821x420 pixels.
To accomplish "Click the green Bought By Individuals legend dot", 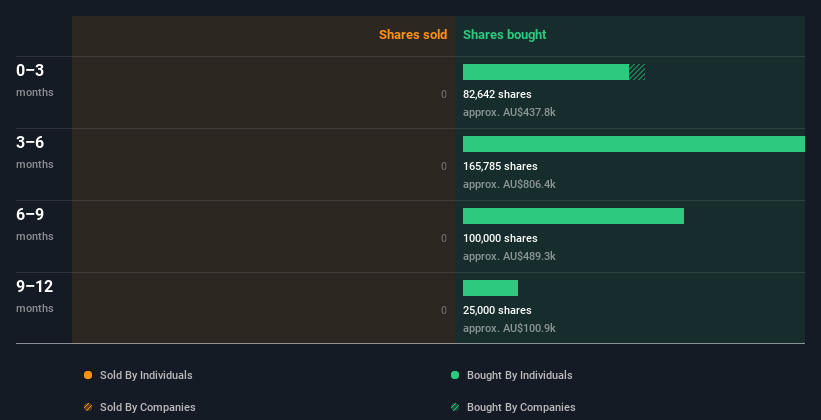I will [x=455, y=375].
